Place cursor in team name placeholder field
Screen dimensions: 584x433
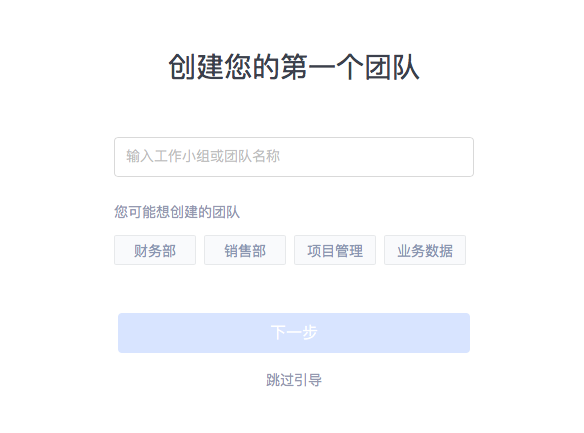pyautogui.click(x=294, y=157)
